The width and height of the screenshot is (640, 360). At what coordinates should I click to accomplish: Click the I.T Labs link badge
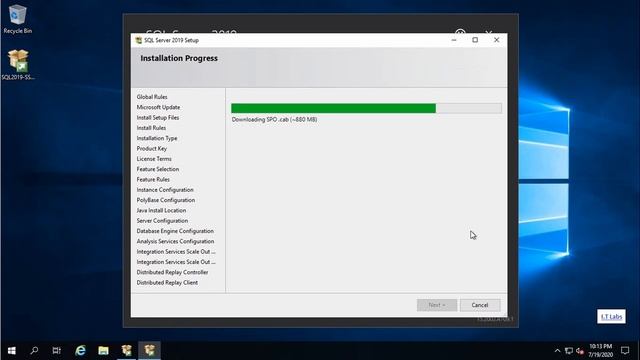pos(611,316)
